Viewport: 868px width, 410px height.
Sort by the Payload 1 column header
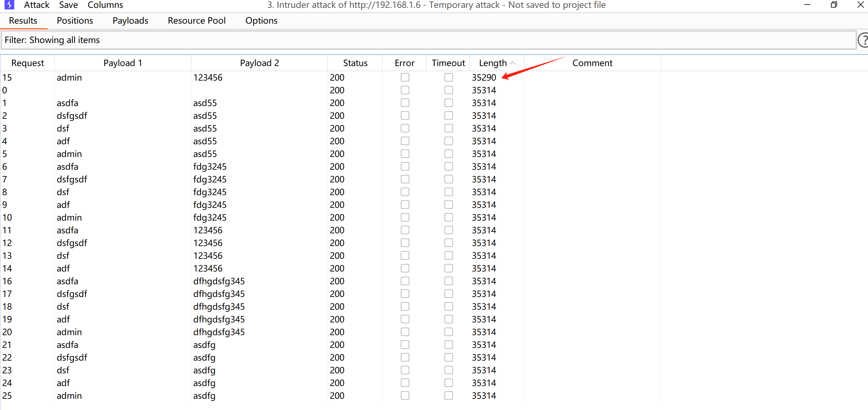click(123, 63)
